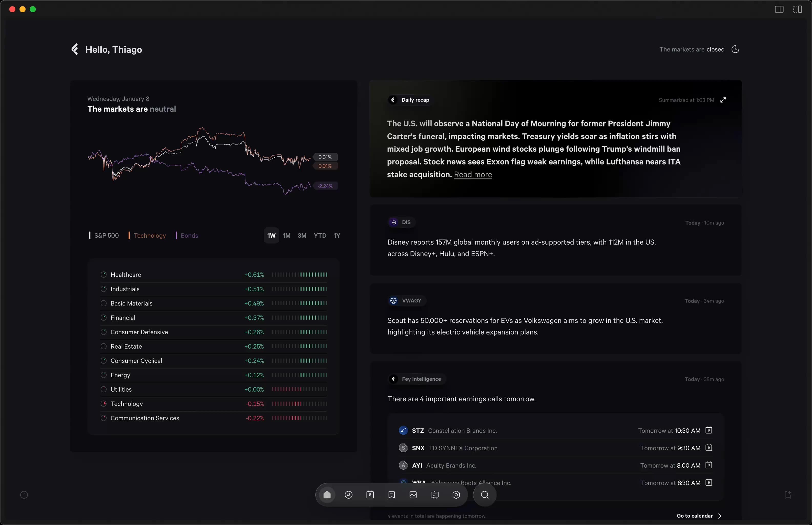Start a search using the magnifier icon
This screenshot has height=525, width=812.
(484, 495)
